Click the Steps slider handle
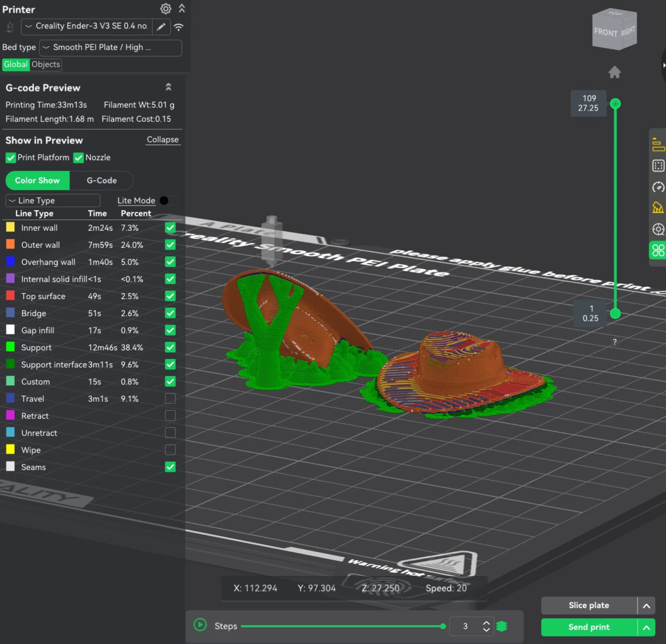666x644 pixels. pyautogui.click(x=443, y=626)
